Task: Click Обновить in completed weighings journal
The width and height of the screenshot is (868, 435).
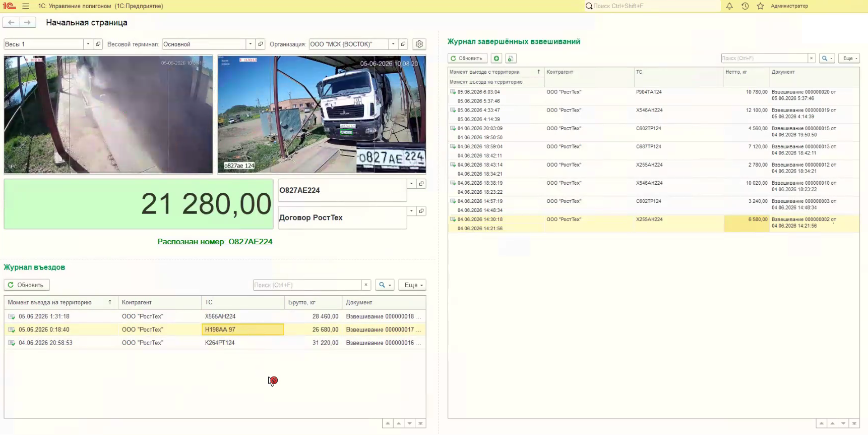Action: [x=467, y=59]
